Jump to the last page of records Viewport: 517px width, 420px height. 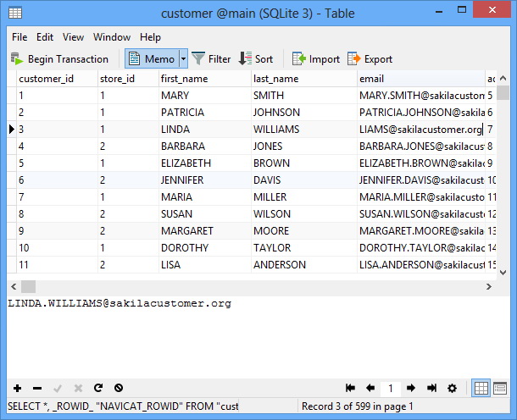click(431, 388)
